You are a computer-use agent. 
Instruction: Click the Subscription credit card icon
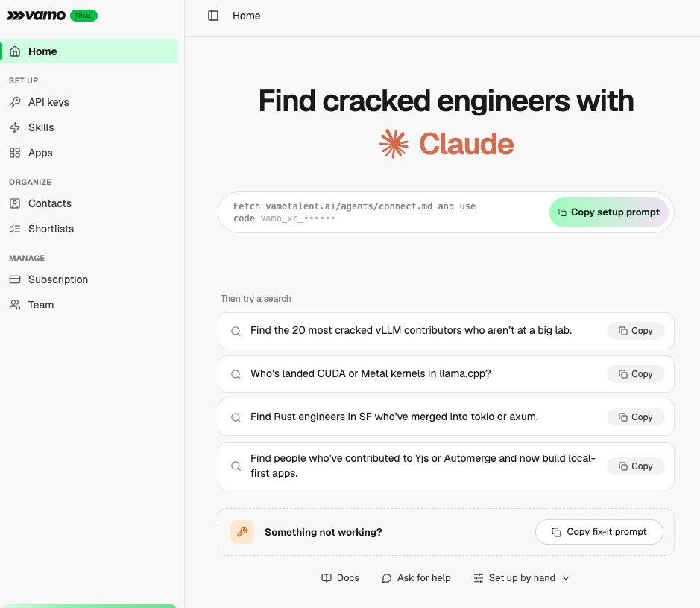pos(15,279)
